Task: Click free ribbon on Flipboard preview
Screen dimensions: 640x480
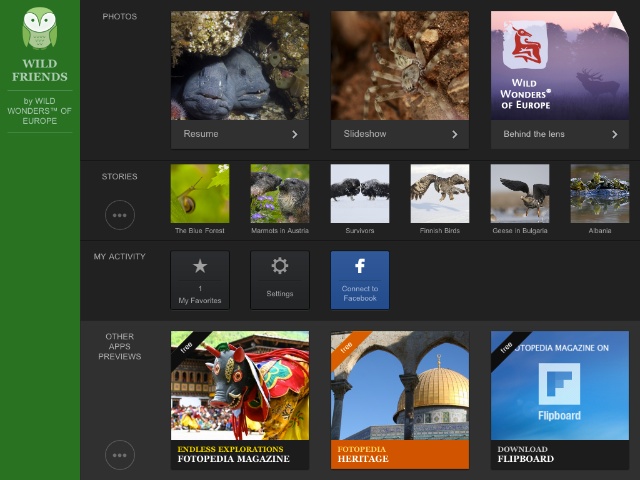Action: [507, 346]
